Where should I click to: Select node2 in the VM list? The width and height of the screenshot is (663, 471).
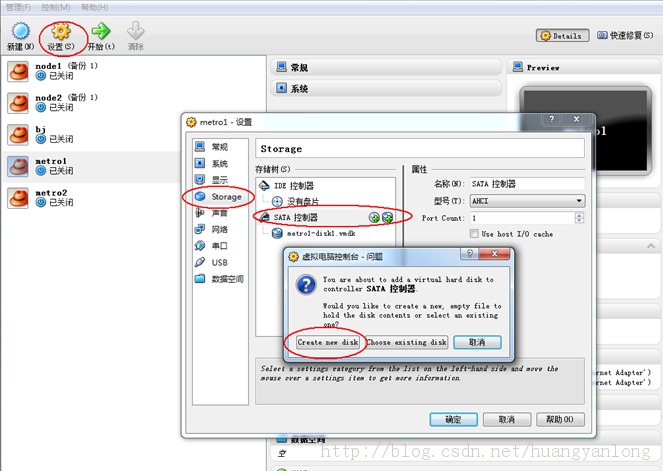tap(133, 102)
